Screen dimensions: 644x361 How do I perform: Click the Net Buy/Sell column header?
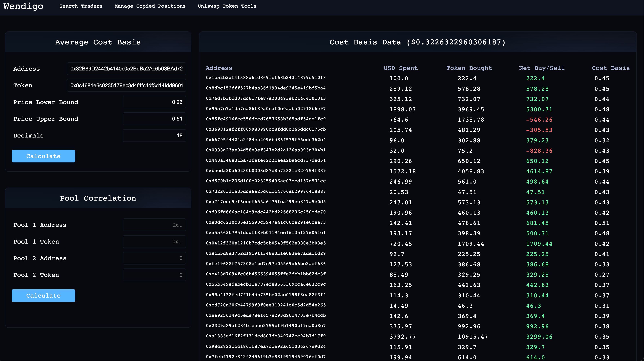(542, 68)
